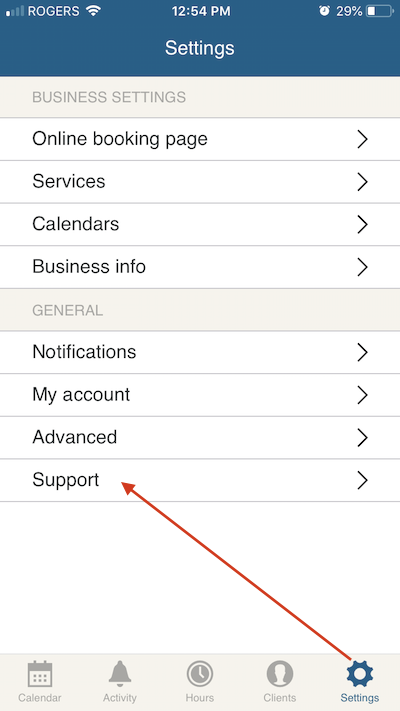Open the Support row

tap(200, 480)
